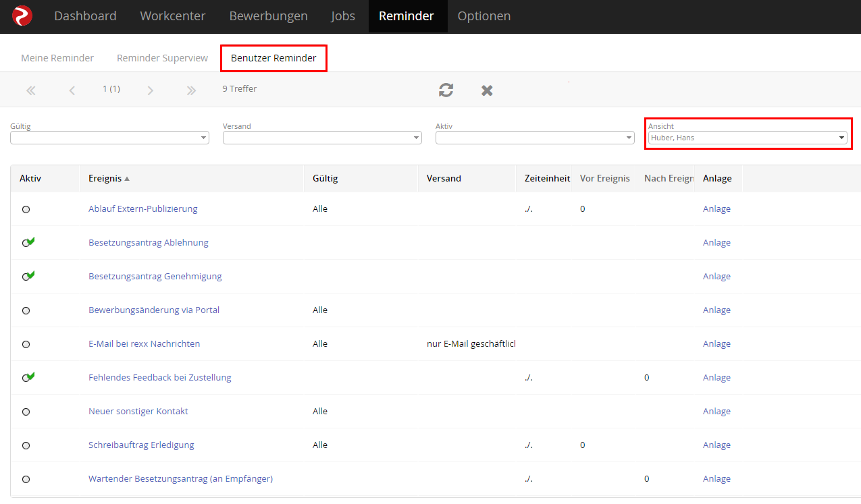Click Anlage link for Wartender Besetzungsantrag
This screenshot has width=861, height=504.
[716, 478]
